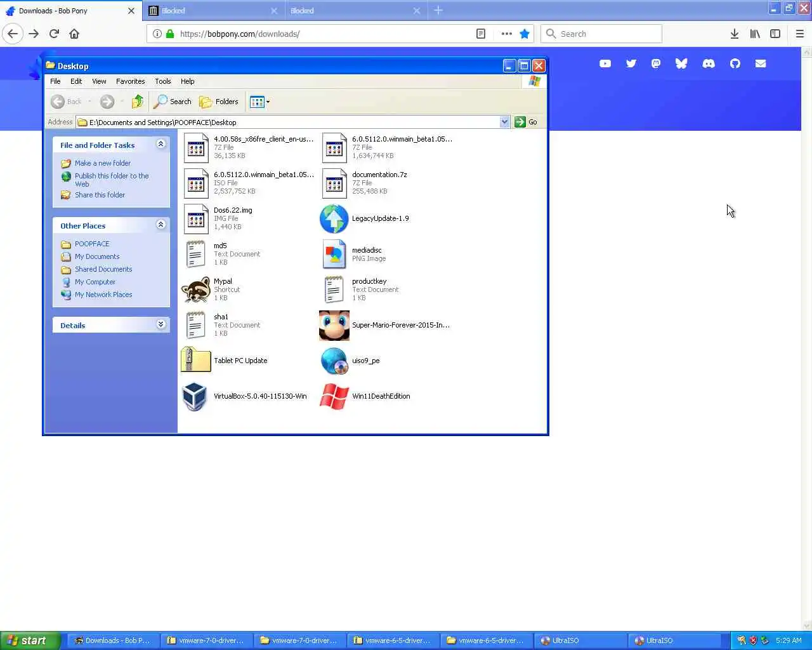This screenshot has width=812, height=650.
Task: Open the Edit menu in Explorer
Action: pos(76,81)
